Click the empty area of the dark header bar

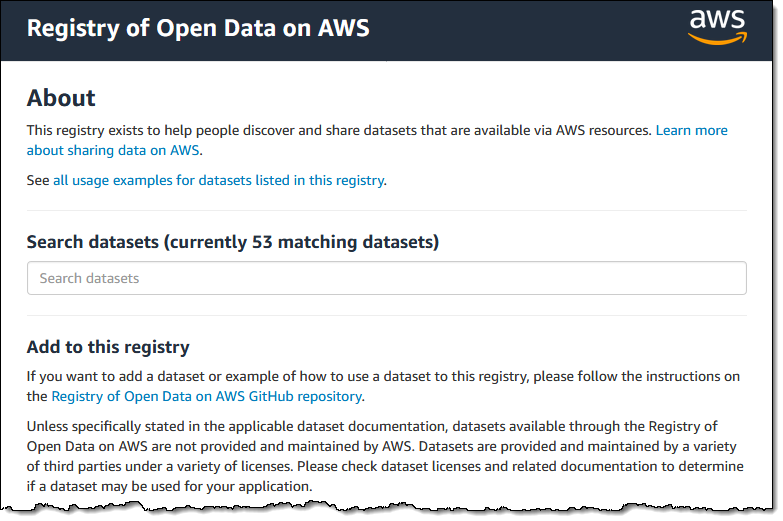coord(520,28)
